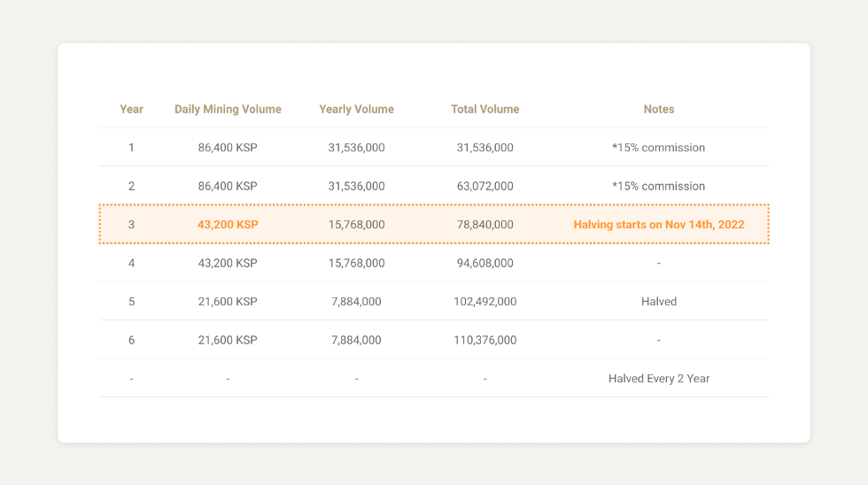Image resolution: width=868 pixels, height=485 pixels.
Task: Select year cell '4'
Action: [131, 263]
